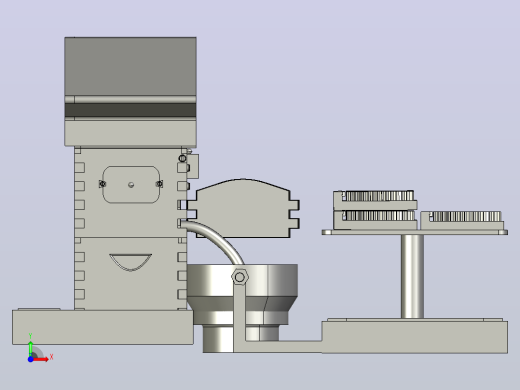Image resolution: width=520 pixels, height=390 pixels.
Task: Select the semicircular cutout on tower
Action: [131, 262]
